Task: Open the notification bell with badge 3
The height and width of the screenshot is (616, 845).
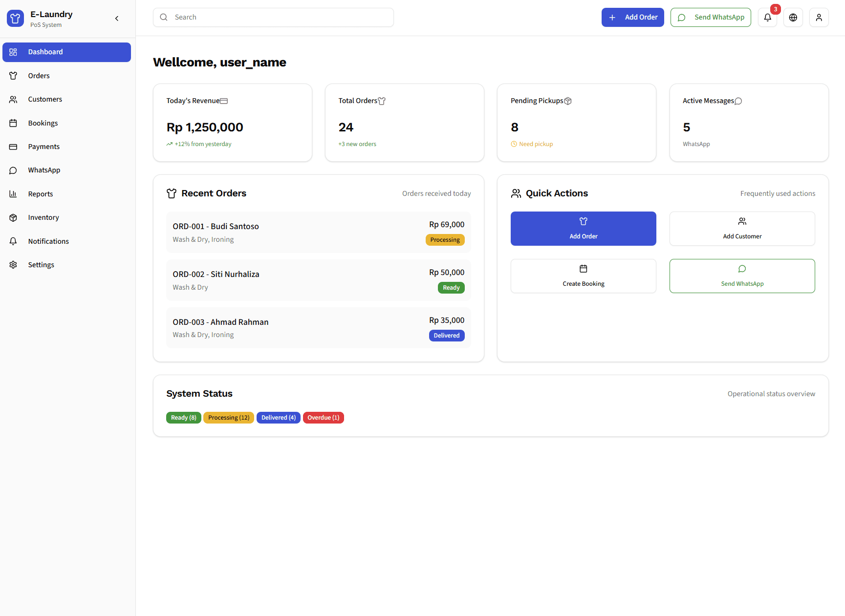Action: (x=768, y=17)
